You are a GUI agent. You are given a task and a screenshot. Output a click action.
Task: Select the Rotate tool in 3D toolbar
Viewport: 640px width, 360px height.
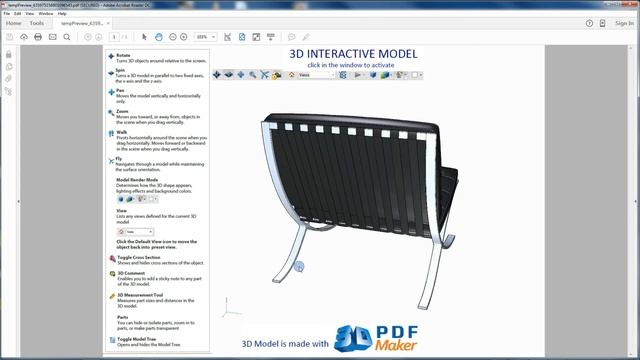217,75
